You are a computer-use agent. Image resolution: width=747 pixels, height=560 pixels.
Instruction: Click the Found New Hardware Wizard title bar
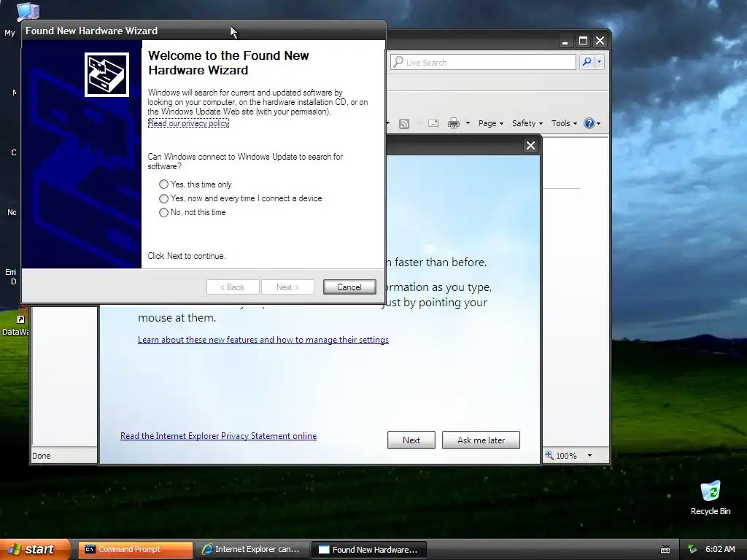204,31
